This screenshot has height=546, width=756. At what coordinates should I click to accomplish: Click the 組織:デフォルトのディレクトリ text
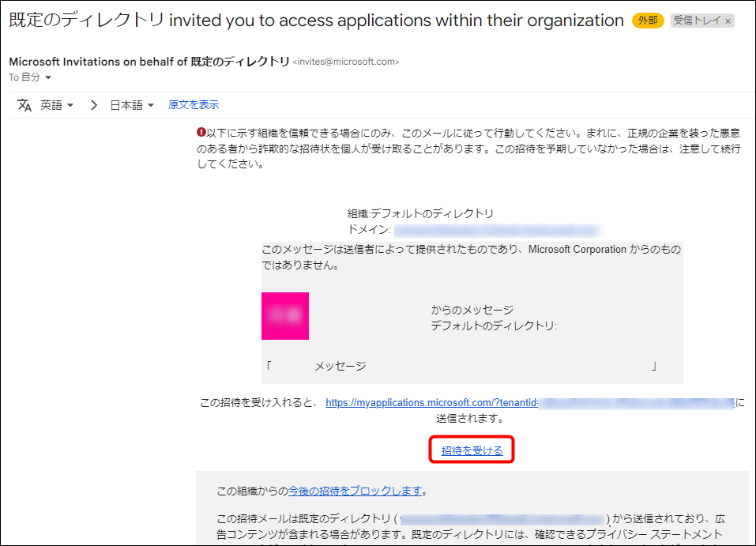click(x=420, y=213)
